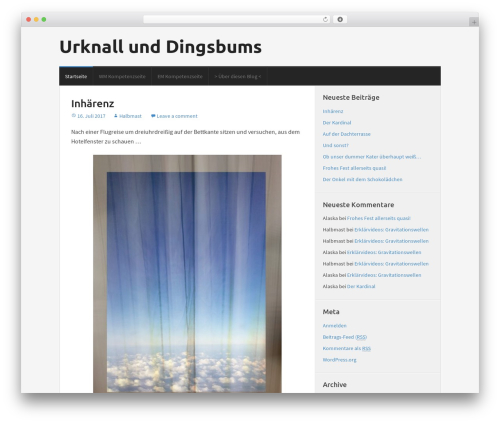Open Ob unser dummer Kater überhaupt weiß link
This screenshot has height=423, width=500.
point(372,157)
